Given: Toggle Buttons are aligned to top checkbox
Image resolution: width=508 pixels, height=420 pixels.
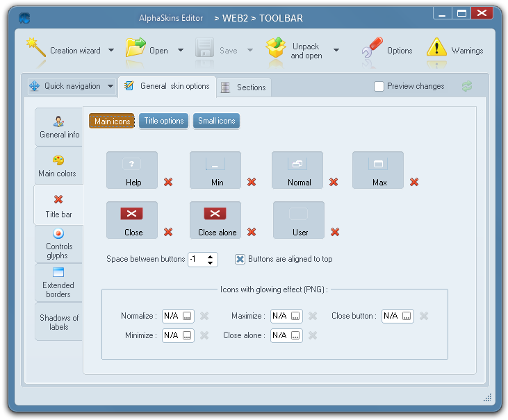Looking at the screenshot, I should click(x=240, y=259).
